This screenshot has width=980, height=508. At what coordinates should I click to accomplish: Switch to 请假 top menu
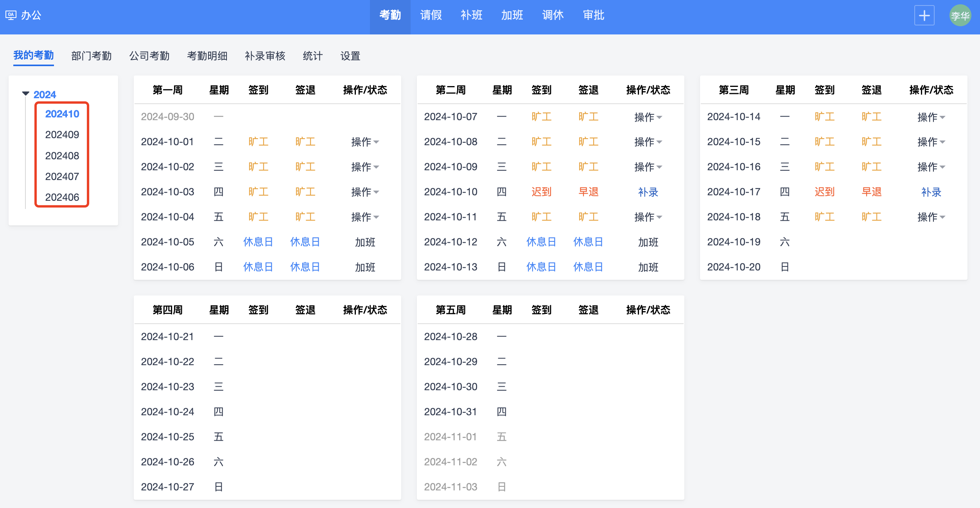(x=431, y=15)
